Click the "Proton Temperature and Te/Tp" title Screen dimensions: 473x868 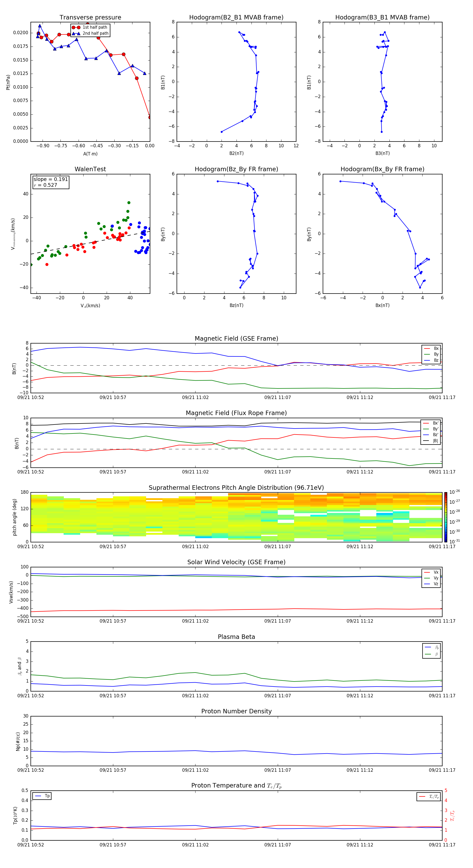[236, 786]
